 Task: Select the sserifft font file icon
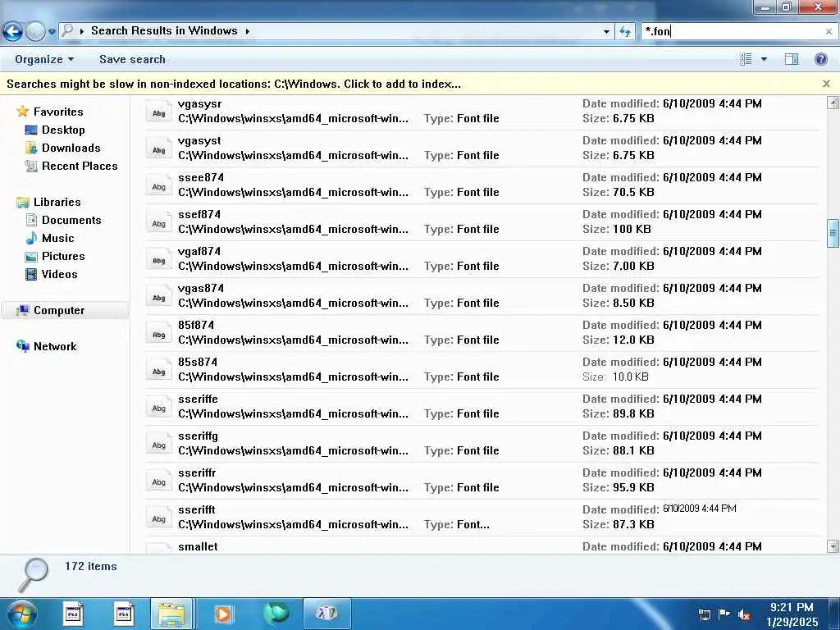[158, 518]
